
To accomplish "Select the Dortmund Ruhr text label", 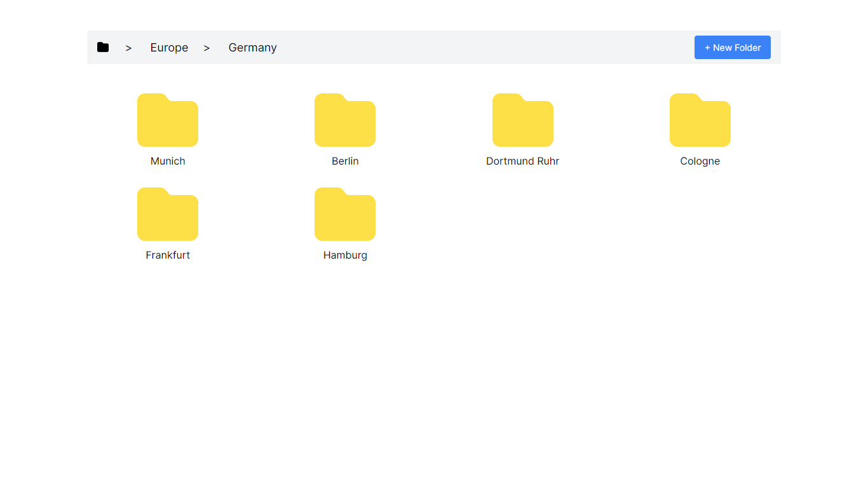I will pos(522,161).
